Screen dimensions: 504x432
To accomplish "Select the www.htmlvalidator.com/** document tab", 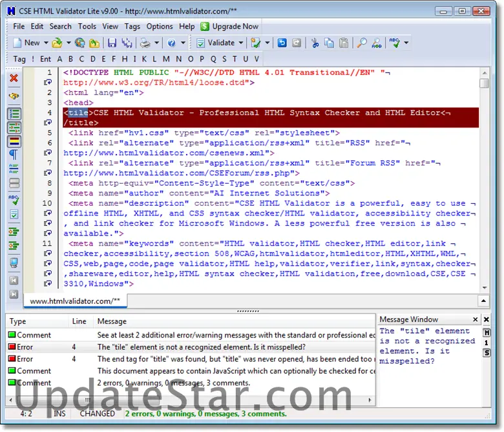I will pos(75,301).
